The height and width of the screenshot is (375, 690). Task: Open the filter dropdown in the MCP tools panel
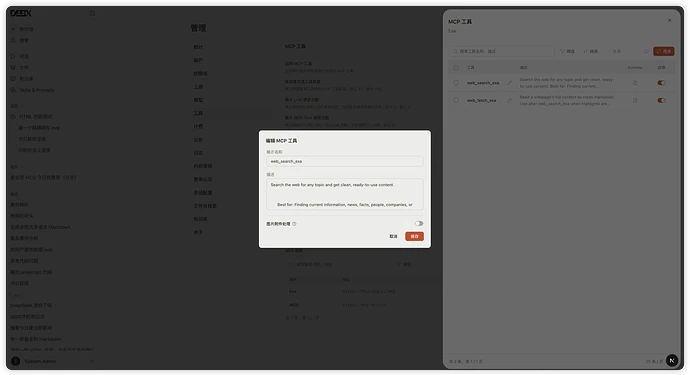(567, 51)
